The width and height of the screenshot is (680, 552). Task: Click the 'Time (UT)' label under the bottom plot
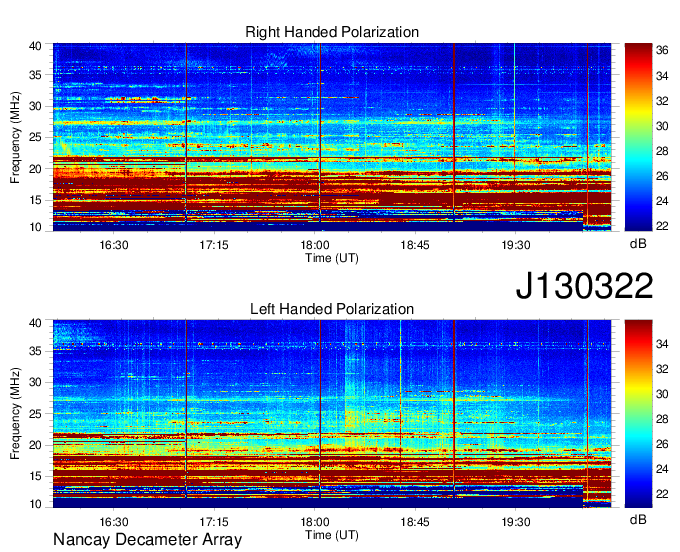tap(332, 535)
